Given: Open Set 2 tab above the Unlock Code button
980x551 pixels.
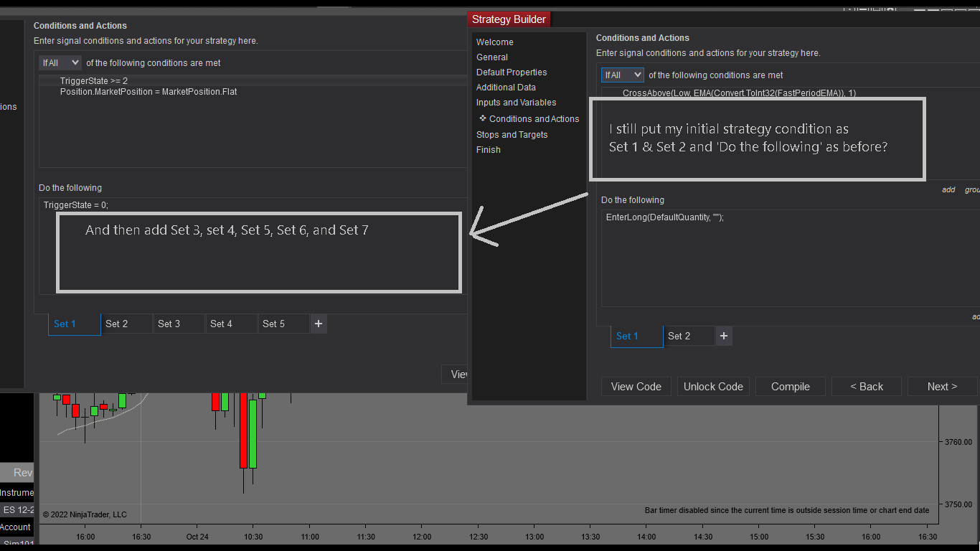Looking at the screenshot, I should pyautogui.click(x=689, y=336).
